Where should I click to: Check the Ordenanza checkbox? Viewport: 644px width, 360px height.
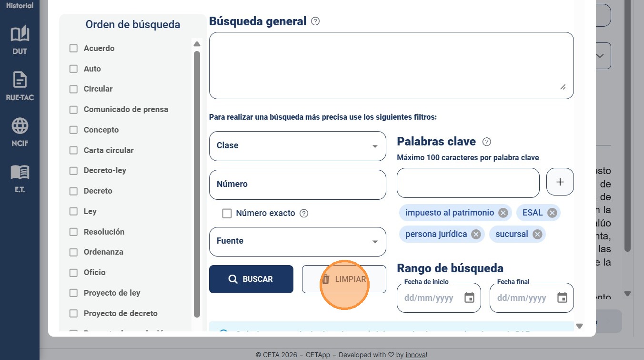point(73,252)
